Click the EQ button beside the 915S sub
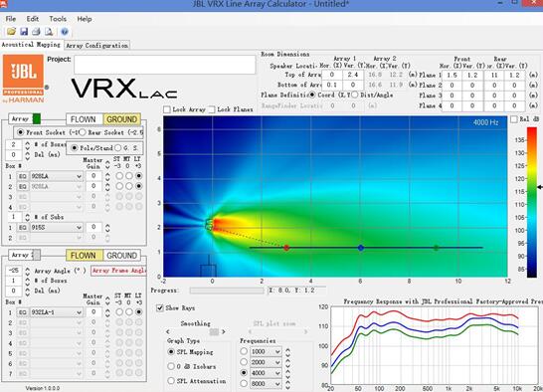Image resolution: width=543 pixels, height=392 pixels. pyautogui.click(x=23, y=228)
